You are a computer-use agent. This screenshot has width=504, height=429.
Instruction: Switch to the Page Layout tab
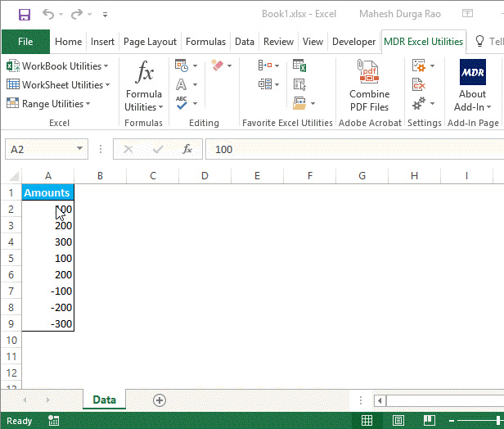(x=150, y=42)
